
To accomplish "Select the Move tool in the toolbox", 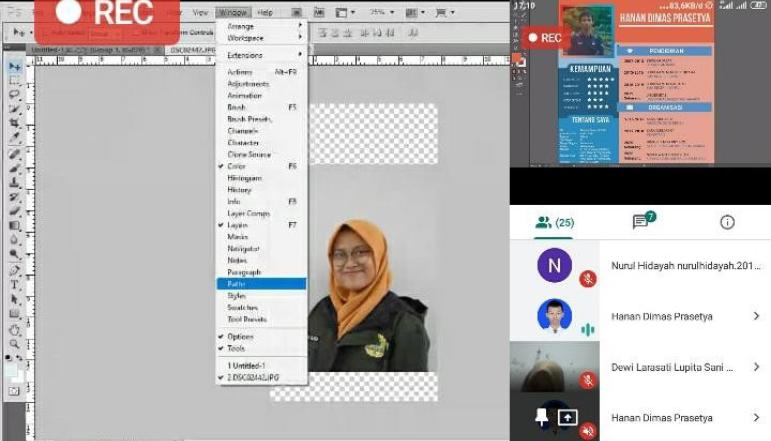I will [x=15, y=66].
